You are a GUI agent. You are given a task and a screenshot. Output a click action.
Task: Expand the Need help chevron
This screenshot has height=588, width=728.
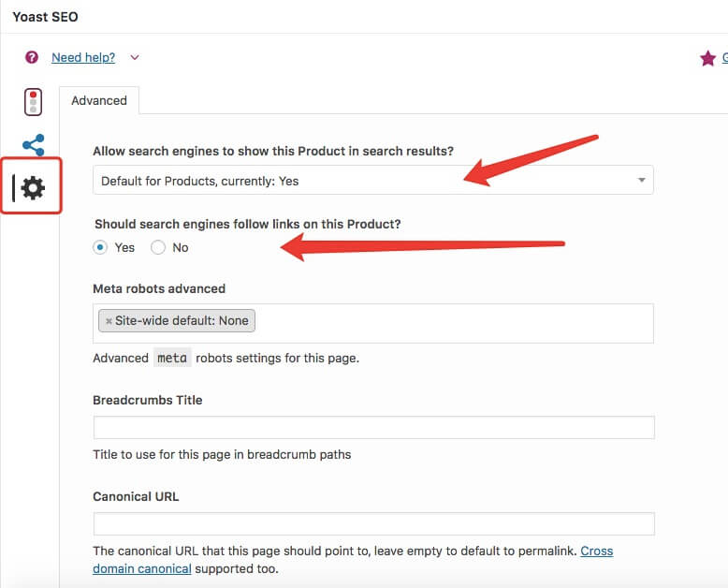point(134,58)
